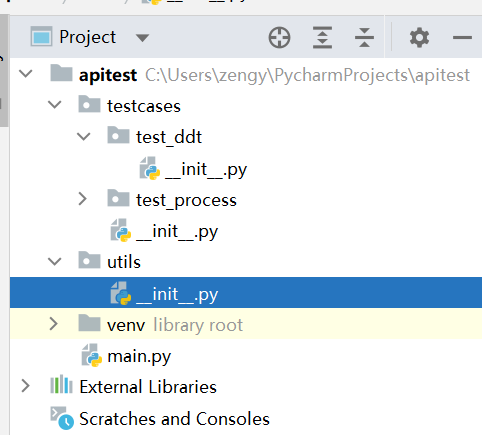Expand the test_process folder
Viewport: 482px width, 435px height.
[x=82, y=199]
